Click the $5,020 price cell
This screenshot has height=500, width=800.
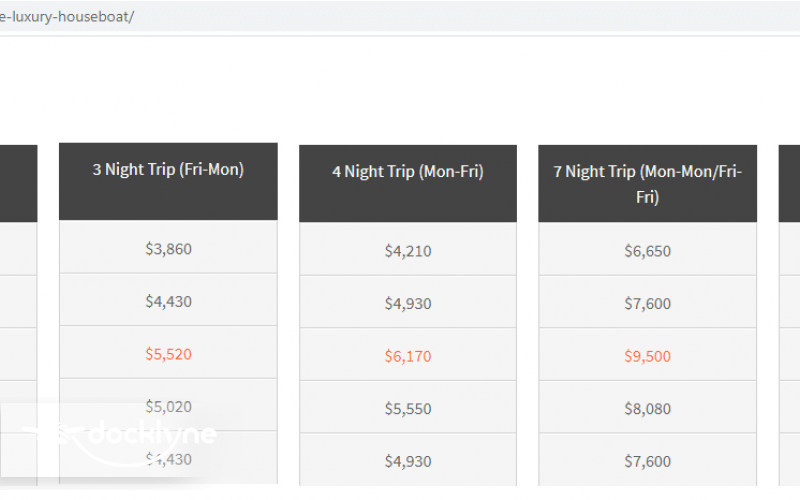(168, 407)
